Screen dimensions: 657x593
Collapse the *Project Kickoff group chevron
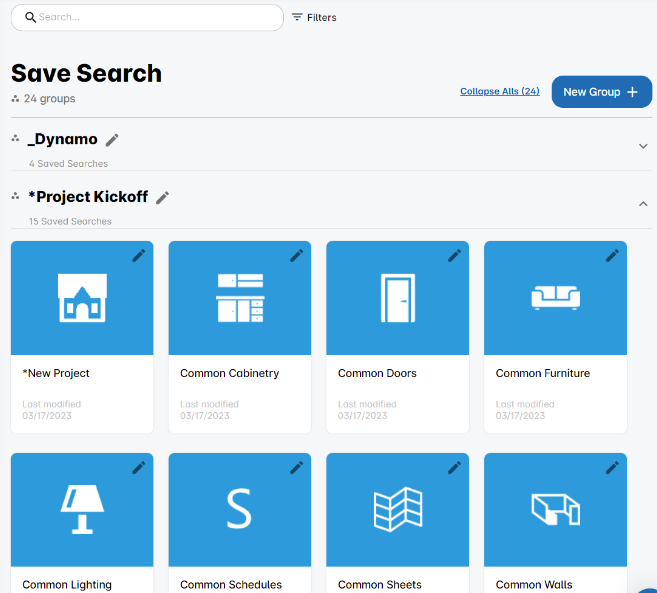click(643, 204)
